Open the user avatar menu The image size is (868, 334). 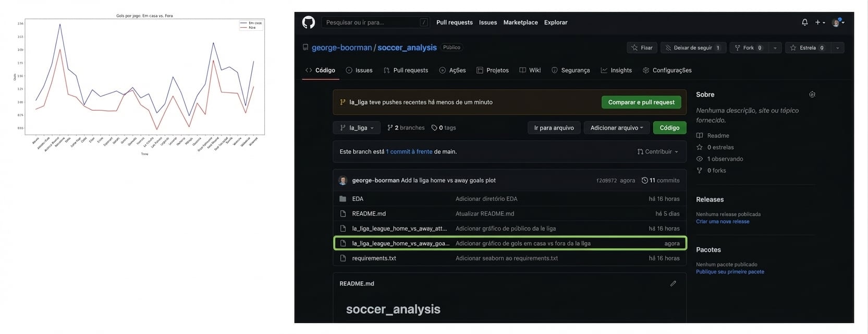tap(838, 22)
